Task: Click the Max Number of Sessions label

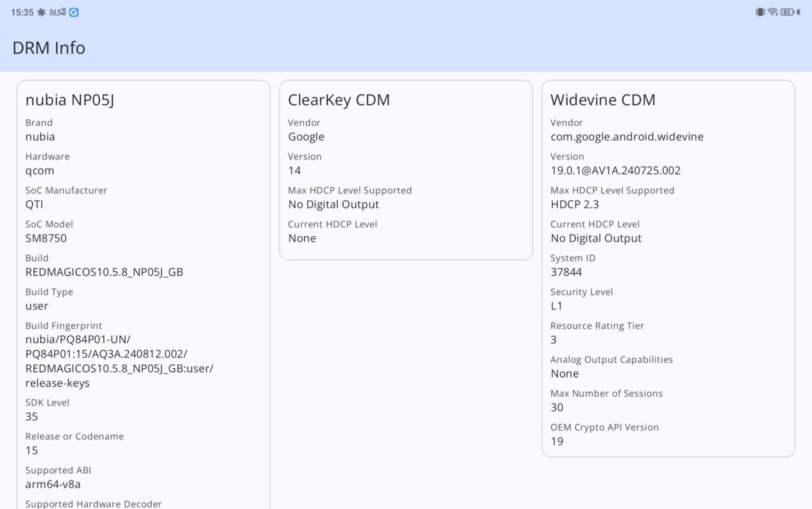Action: [607, 393]
